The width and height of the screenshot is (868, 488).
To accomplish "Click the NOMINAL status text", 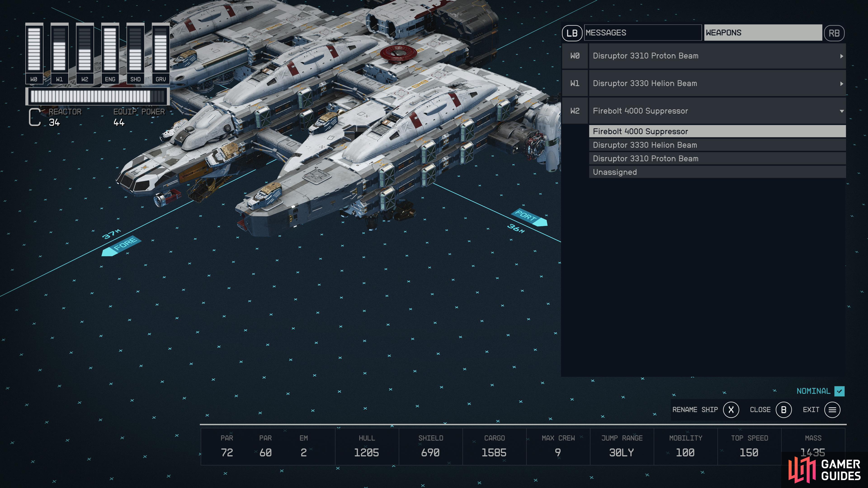I will [x=813, y=391].
